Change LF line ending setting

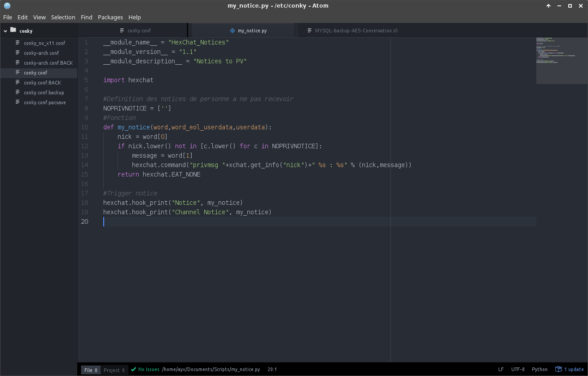(x=501, y=369)
